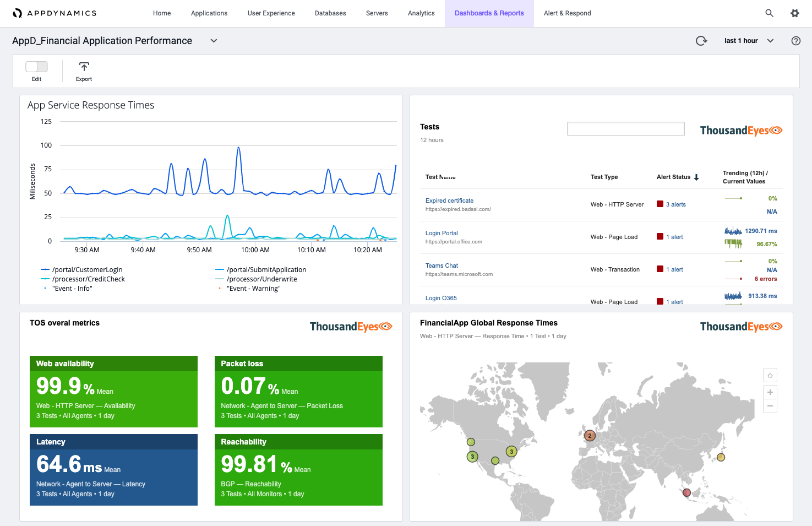
Task: Toggle /processor/Underwrite legend series
Action: point(256,279)
